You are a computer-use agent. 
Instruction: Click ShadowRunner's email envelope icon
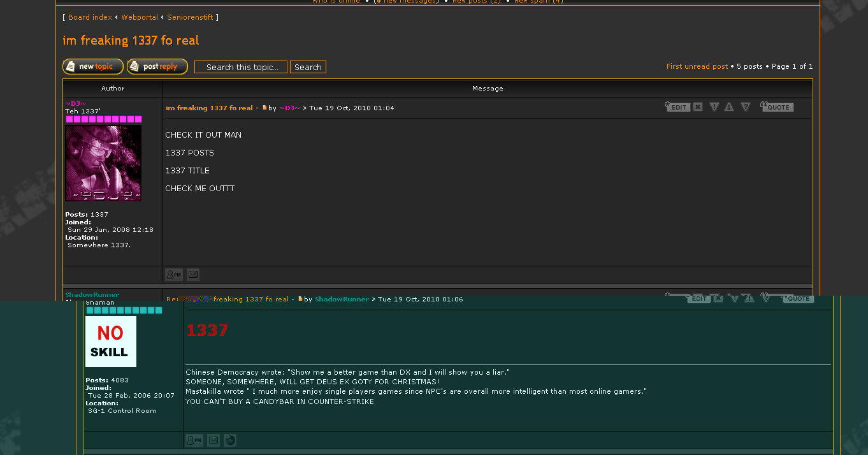point(213,440)
